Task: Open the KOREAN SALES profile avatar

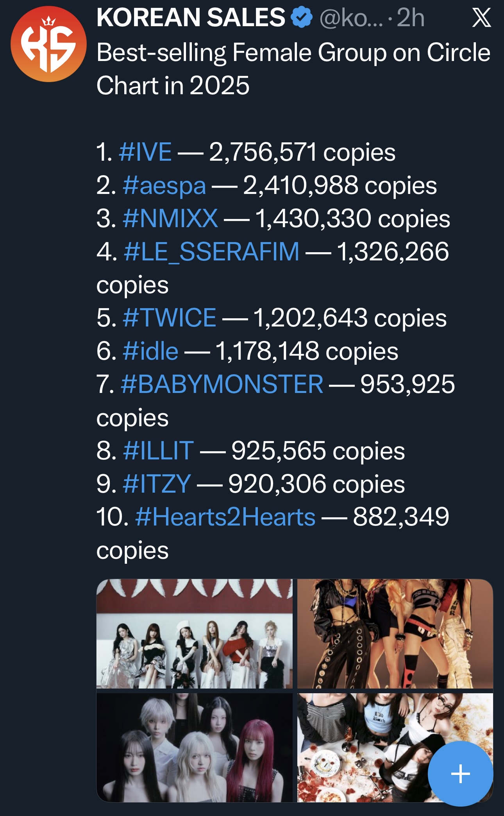Action: coord(48,44)
